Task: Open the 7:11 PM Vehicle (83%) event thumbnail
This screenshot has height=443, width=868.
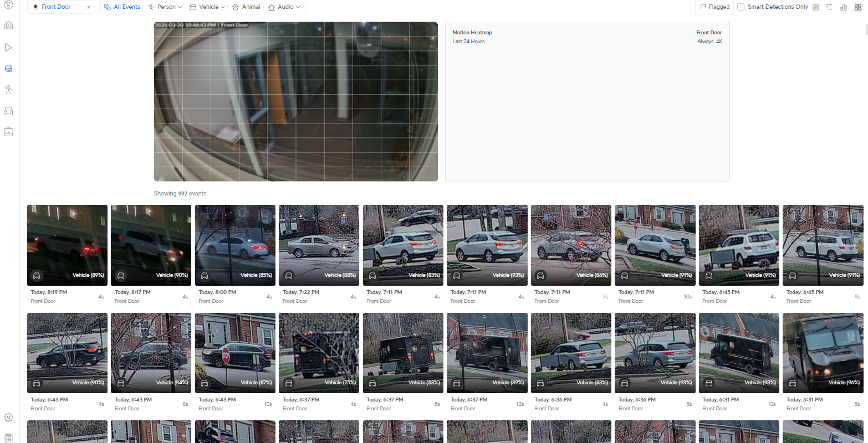Action: [403, 245]
